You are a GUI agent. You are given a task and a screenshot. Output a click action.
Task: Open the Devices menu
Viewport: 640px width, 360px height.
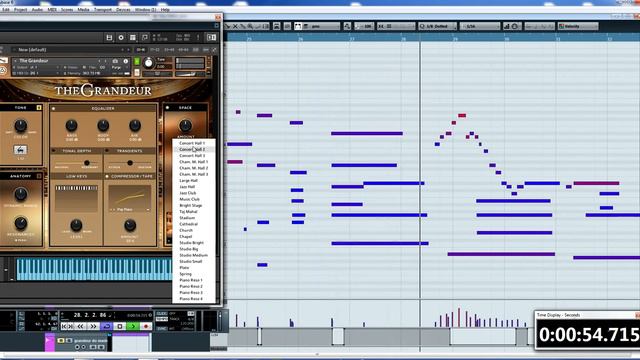click(123, 9)
